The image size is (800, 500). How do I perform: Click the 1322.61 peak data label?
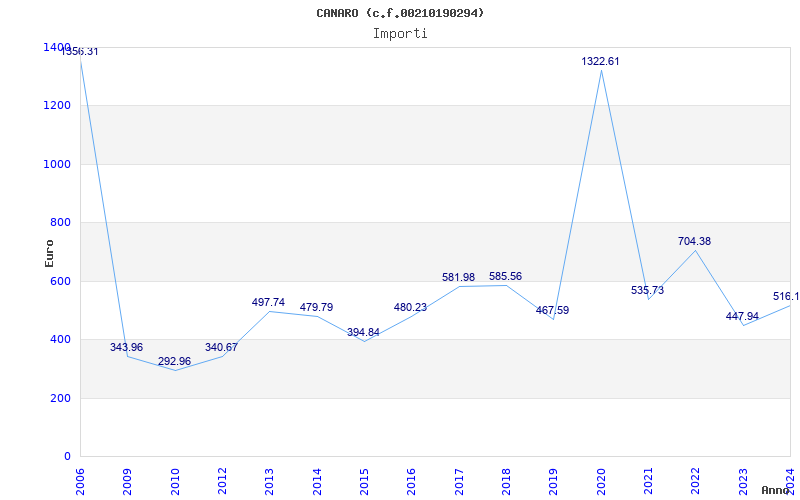[601, 62]
